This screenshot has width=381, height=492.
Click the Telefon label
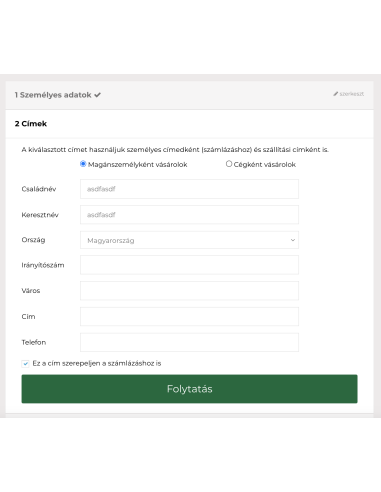coord(34,342)
